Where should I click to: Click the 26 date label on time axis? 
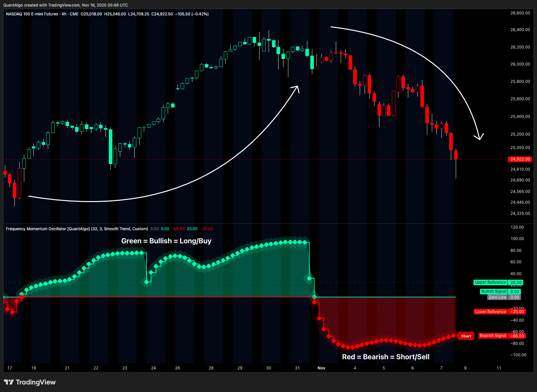[178, 368]
